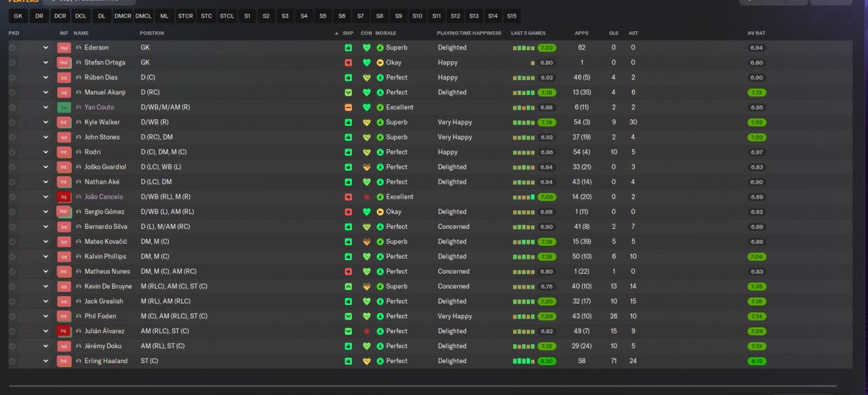Toggle the picked checkmark for Kyle Walker
The image size is (868, 395).
coord(12,122)
